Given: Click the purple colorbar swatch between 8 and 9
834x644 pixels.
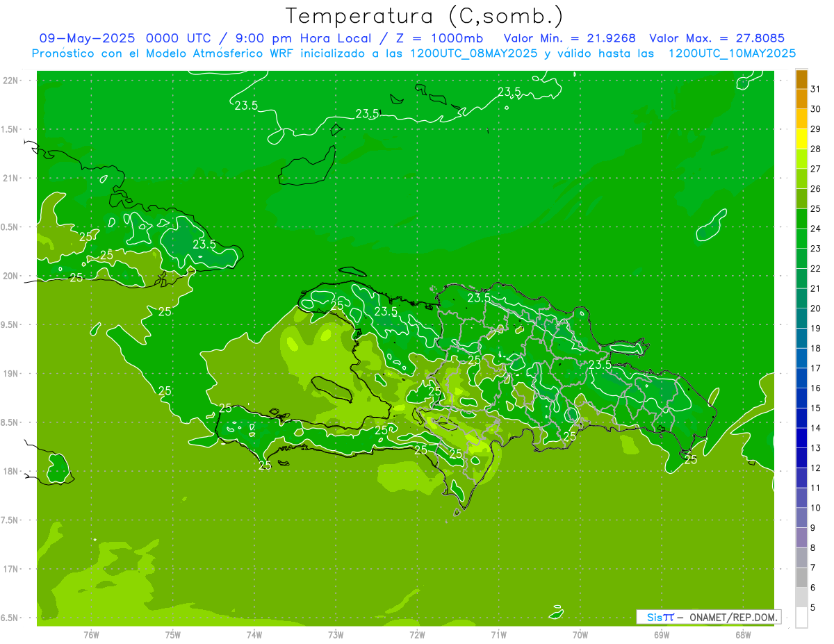Looking at the screenshot, I should 801,537.
